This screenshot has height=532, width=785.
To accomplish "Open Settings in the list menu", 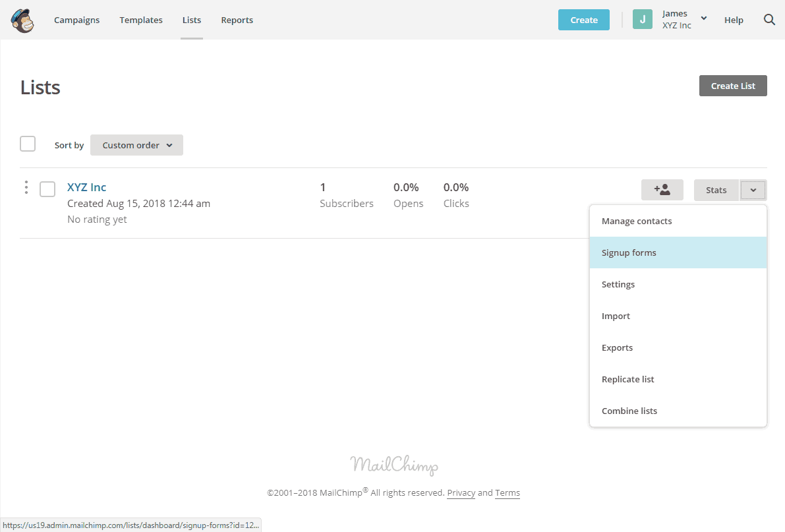I will click(x=678, y=284).
